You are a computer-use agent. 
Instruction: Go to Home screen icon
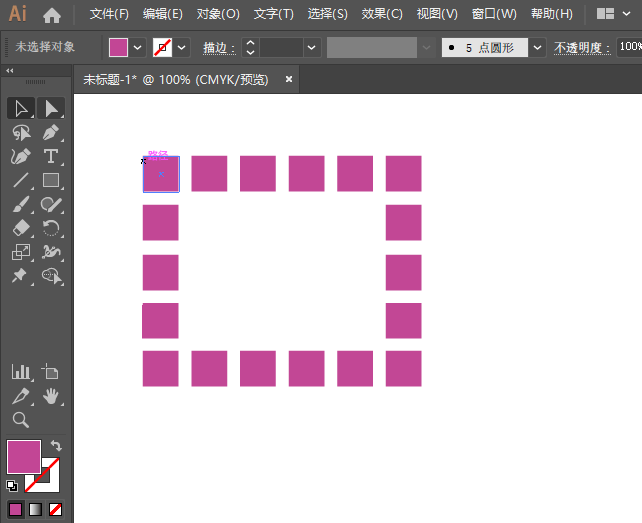pos(52,15)
